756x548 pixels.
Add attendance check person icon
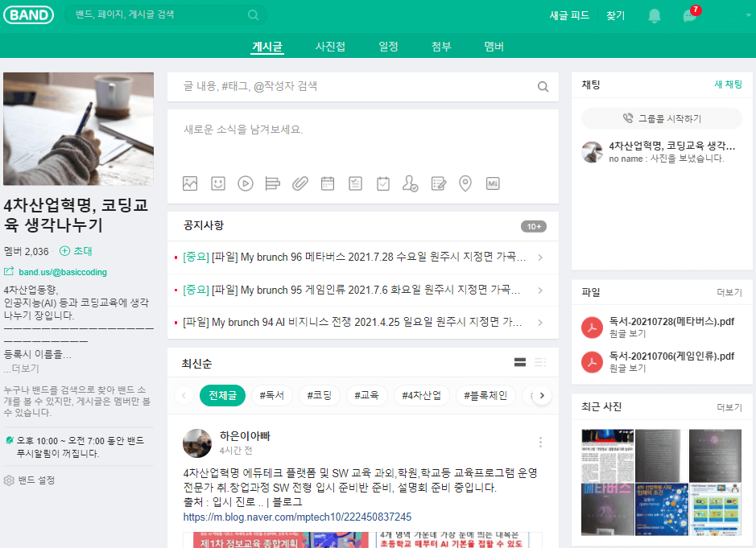coord(411,183)
